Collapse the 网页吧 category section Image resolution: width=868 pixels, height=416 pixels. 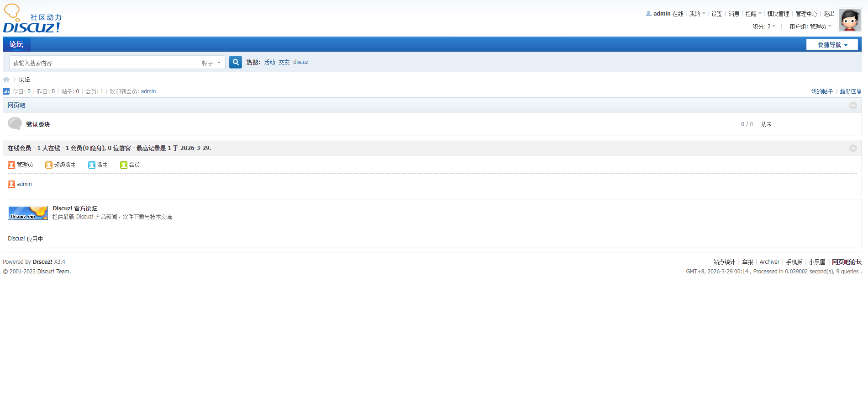(852, 105)
